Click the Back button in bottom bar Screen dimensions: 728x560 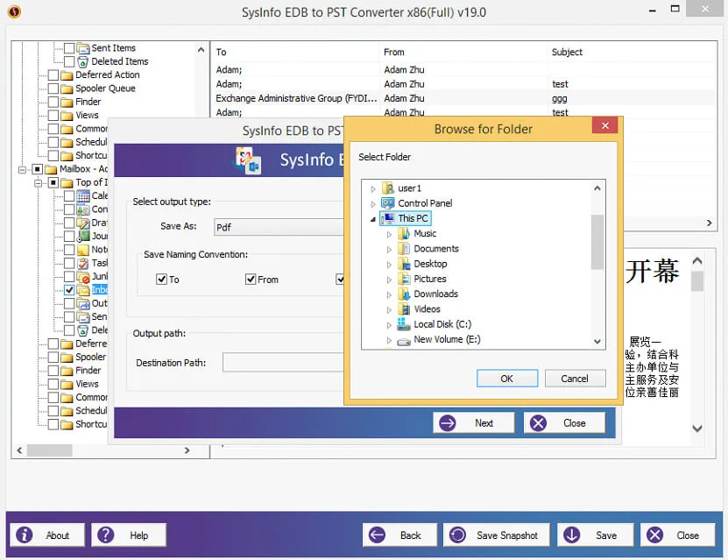399,535
